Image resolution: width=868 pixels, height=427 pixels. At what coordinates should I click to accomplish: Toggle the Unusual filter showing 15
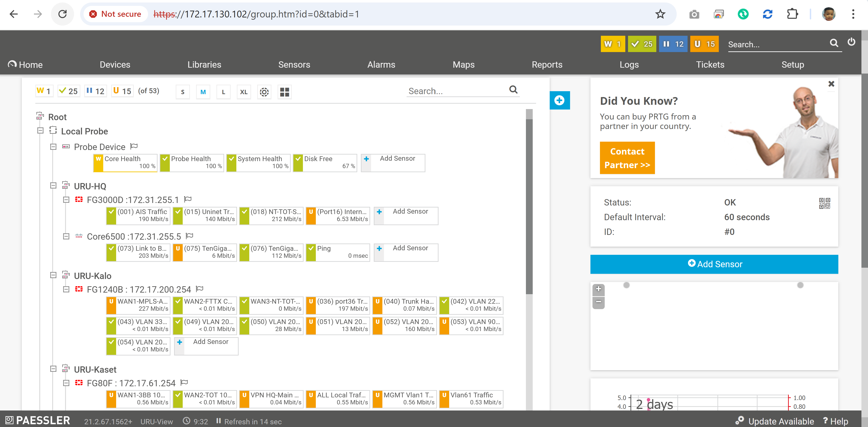tap(122, 91)
